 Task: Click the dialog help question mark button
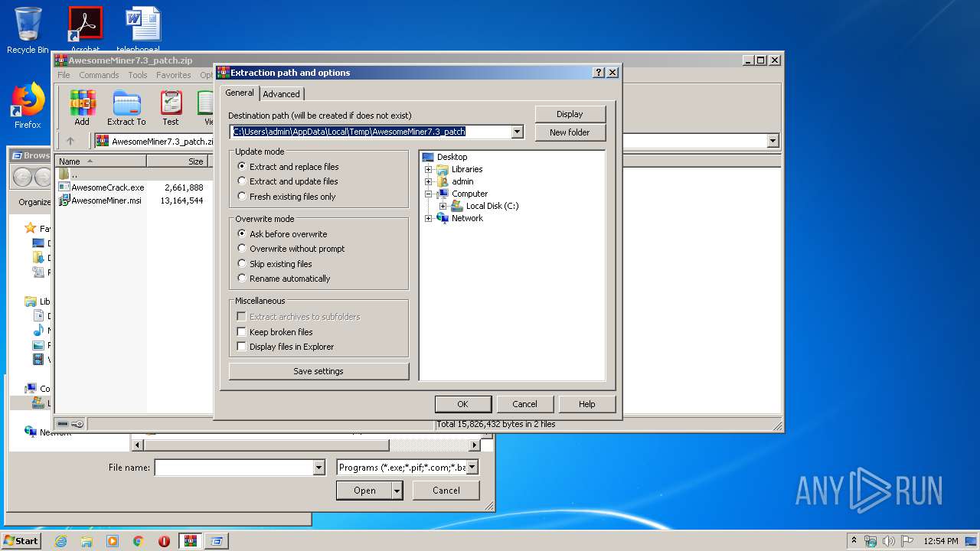(x=599, y=73)
